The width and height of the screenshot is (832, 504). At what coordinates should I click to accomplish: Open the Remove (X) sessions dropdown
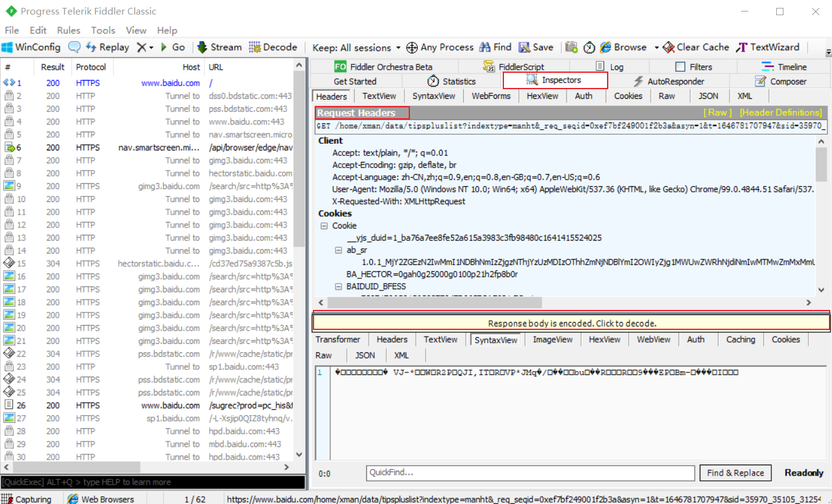pos(145,47)
